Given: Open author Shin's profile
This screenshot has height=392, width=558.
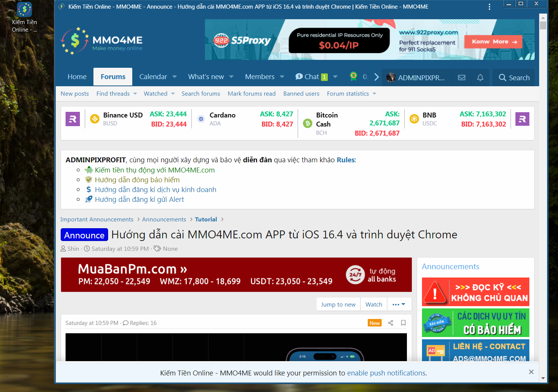Looking at the screenshot, I should [x=73, y=249].
